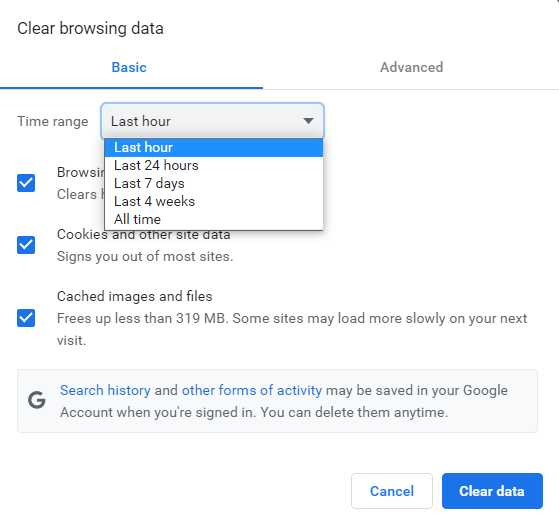Viewport: 559px width, 520px height.
Task: Choose Last 24 hours option
Action: coord(214,165)
